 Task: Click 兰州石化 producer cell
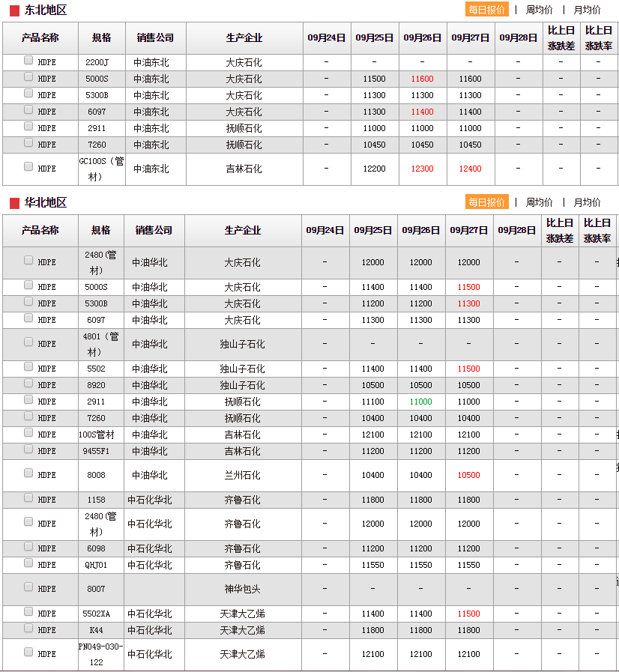243,475
